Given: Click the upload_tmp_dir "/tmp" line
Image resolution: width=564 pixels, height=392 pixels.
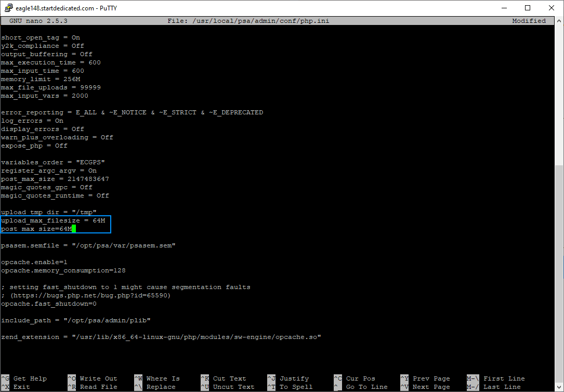Looking at the screenshot, I should [x=49, y=212].
